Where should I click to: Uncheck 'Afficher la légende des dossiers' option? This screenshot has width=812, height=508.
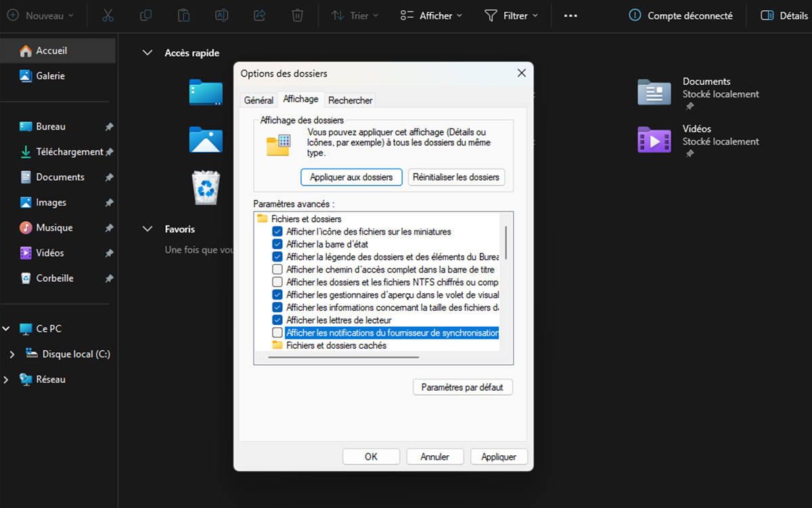click(277, 257)
